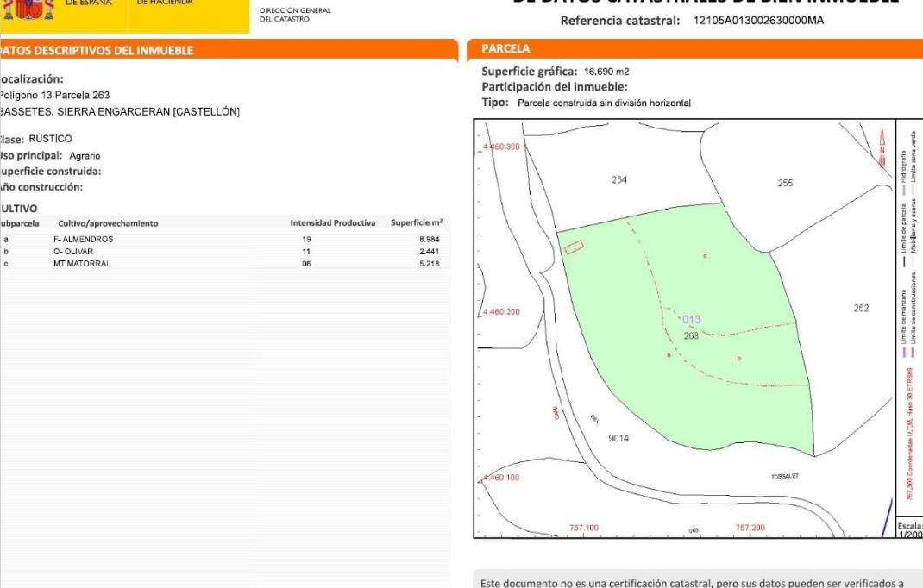Image resolution: width=923 pixels, height=588 pixels.
Task: Click the 'DATOS DESCRIPTIVOS DEL INMUEBLE' header
Action: (x=97, y=51)
